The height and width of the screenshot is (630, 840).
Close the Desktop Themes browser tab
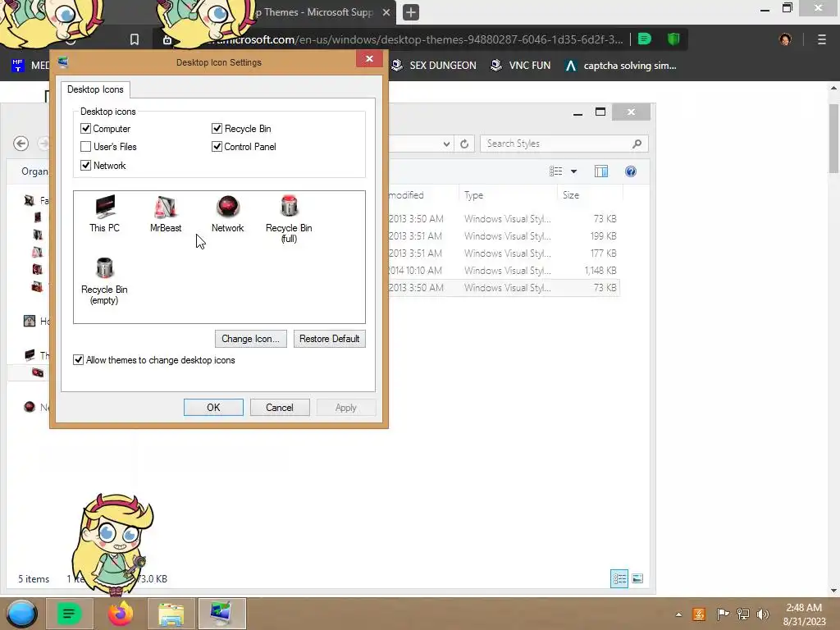386,12
